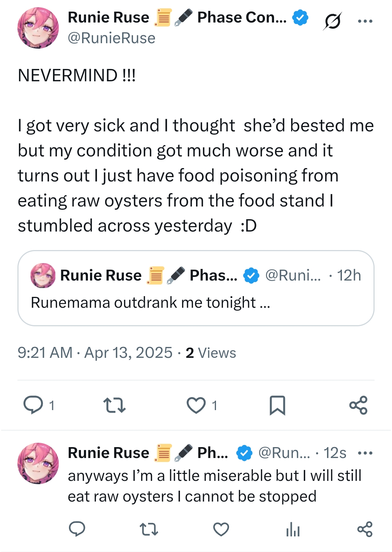Viewport: 392px width, 552px height.
Task: Open the main tweet's more options menu
Action: click(365, 21)
